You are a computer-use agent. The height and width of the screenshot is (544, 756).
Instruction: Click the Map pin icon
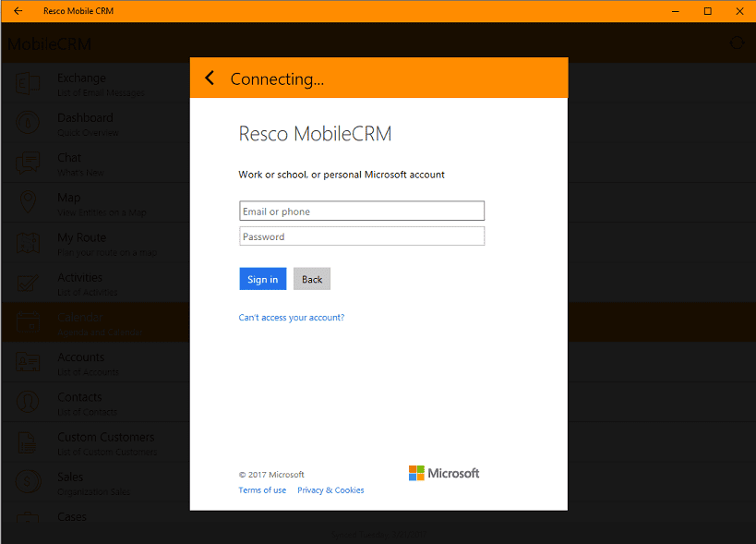pyautogui.click(x=28, y=202)
